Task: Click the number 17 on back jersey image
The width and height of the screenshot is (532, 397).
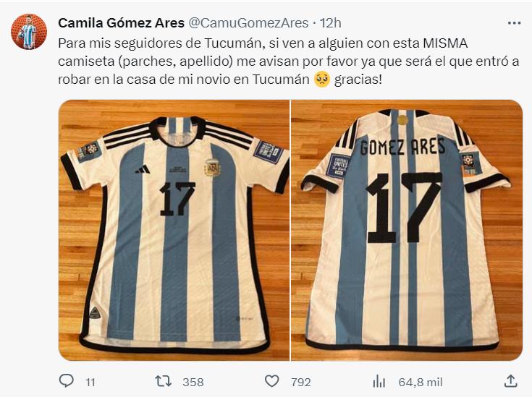Action: [405, 207]
